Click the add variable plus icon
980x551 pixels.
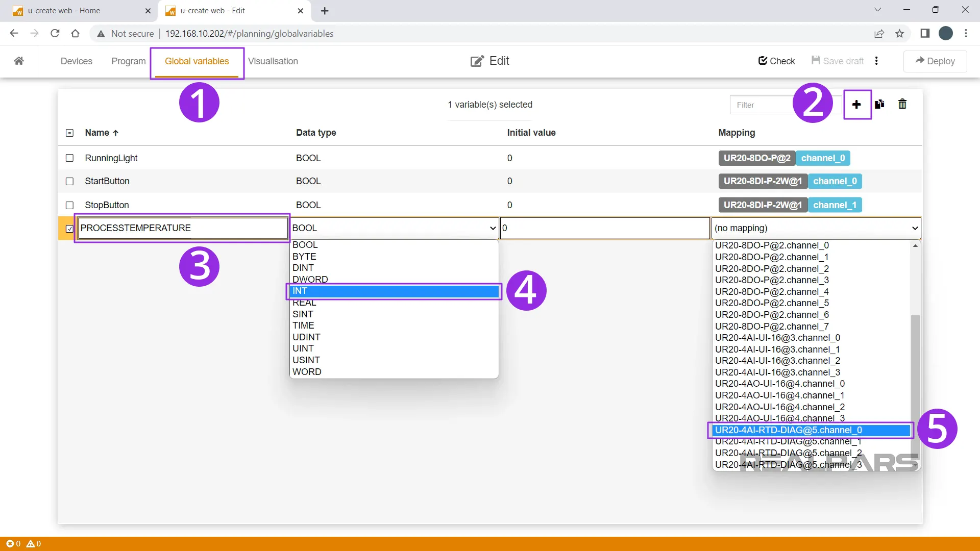857,104
